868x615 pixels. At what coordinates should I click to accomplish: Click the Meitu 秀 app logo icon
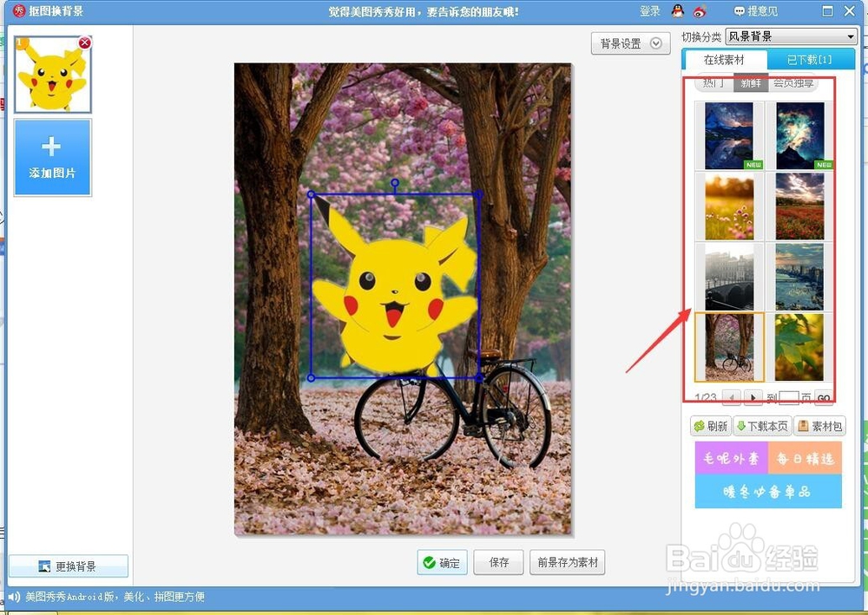point(19,10)
